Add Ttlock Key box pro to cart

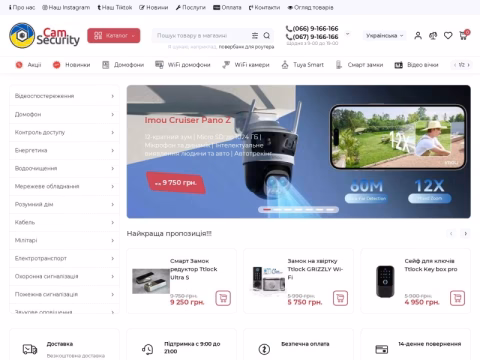pos(457,298)
